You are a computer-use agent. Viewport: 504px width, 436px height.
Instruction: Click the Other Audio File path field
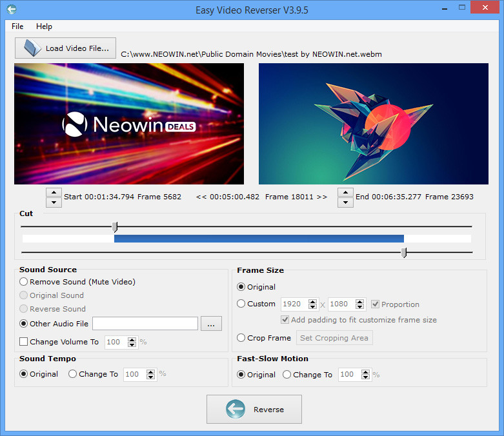(x=145, y=324)
